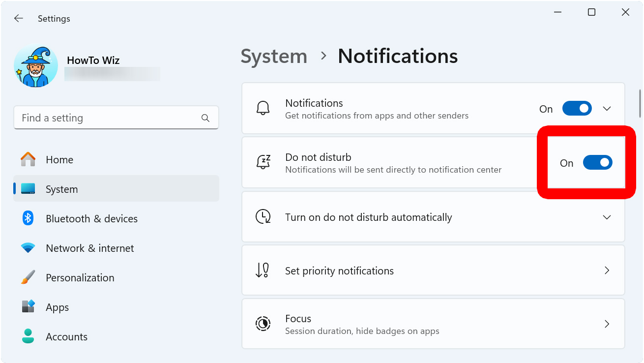Screen dimensions: 644x363
Task: Open Network & internet settings
Action: [x=89, y=248]
